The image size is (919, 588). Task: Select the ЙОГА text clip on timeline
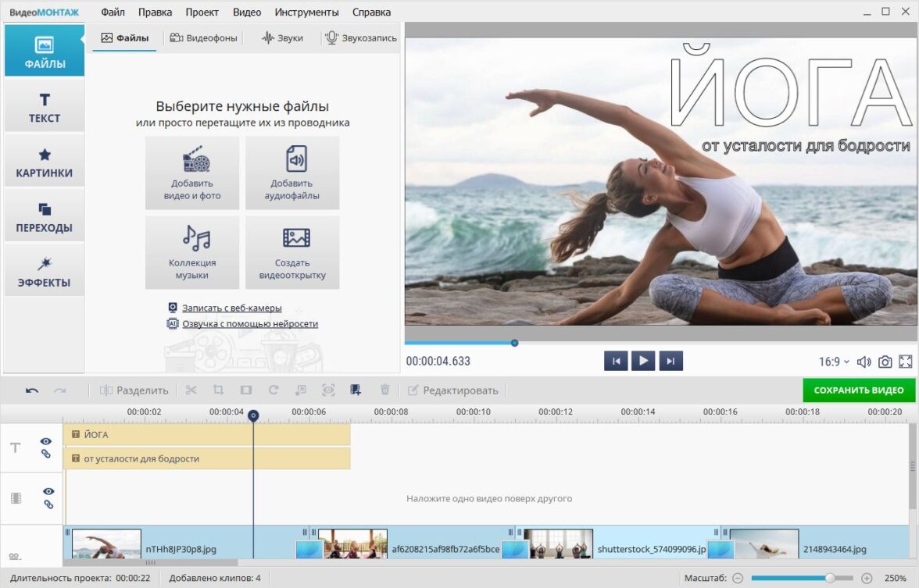point(207,434)
